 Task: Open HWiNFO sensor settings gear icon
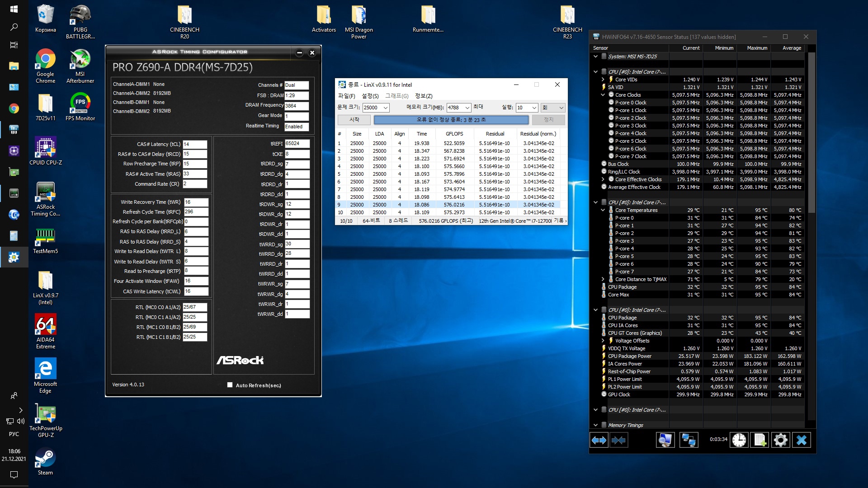coord(781,440)
